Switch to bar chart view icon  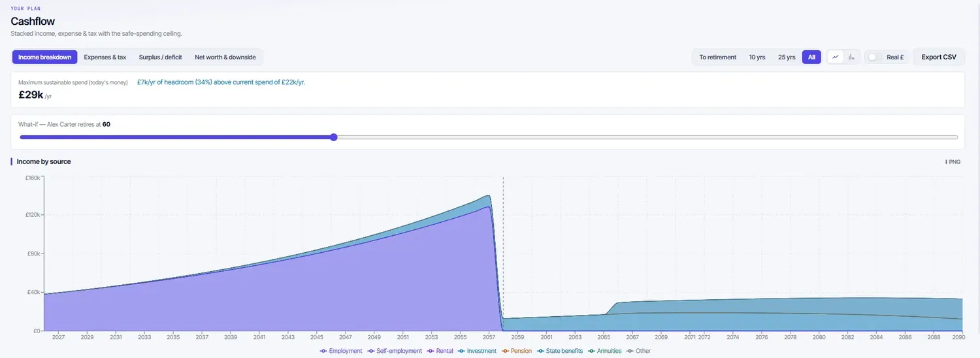pos(851,57)
